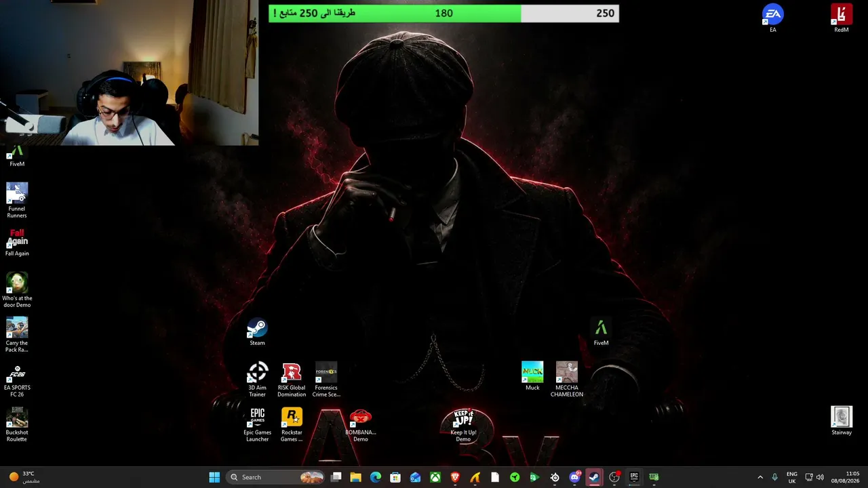Open Forensics Crime Scene shortcut
The image size is (868, 488).
coord(326,380)
